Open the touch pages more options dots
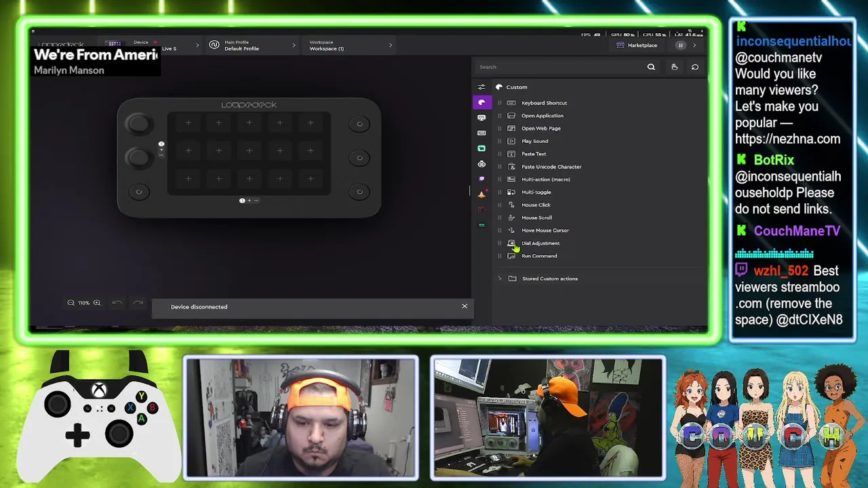 tap(256, 201)
